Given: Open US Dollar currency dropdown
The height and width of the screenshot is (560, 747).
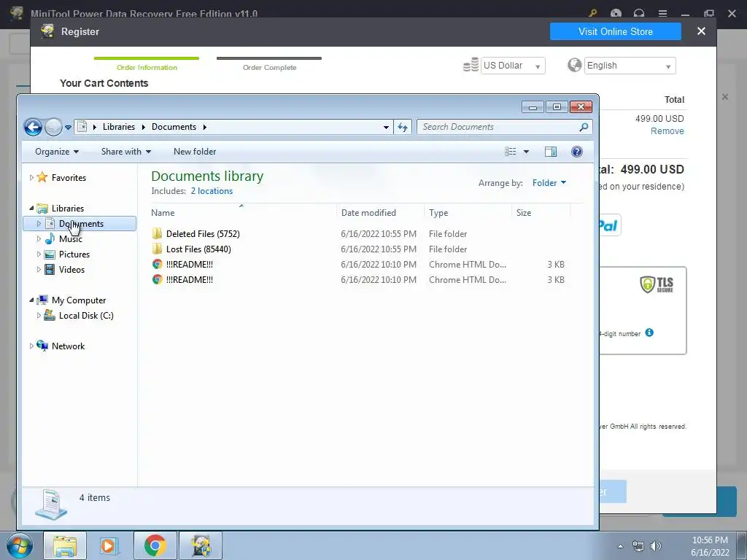Looking at the screenshot, I should point(513,66).
